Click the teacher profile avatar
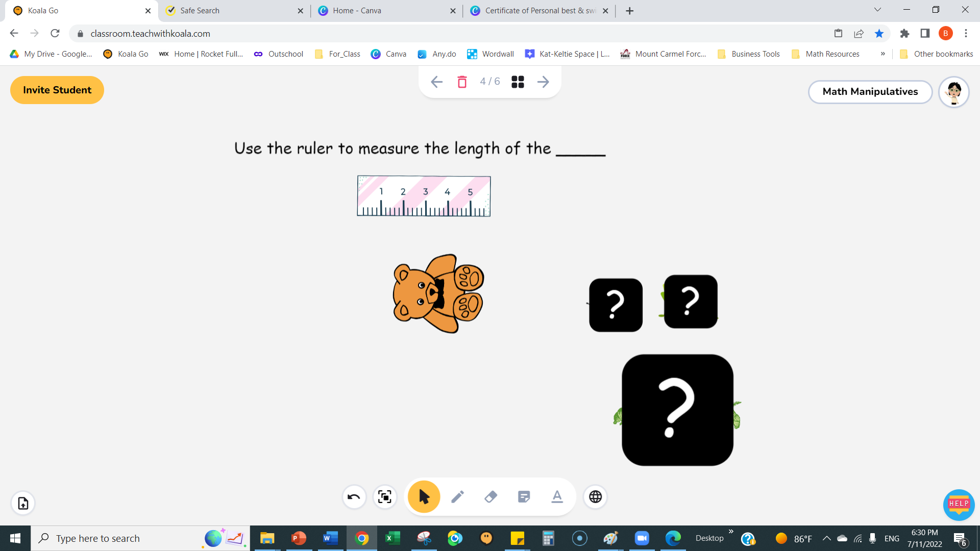Image resolution: width=980 pixels, height=551 pixels. click(953, 92)
